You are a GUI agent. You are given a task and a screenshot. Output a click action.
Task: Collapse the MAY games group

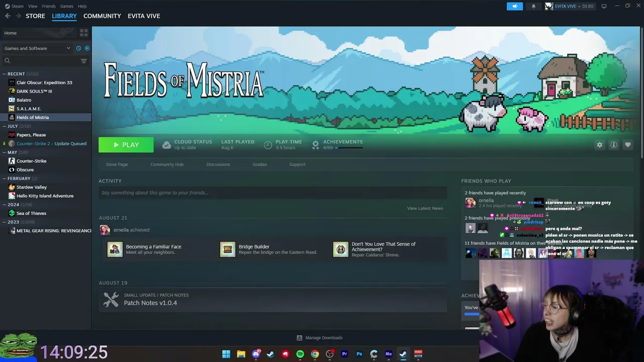(4, 152)
